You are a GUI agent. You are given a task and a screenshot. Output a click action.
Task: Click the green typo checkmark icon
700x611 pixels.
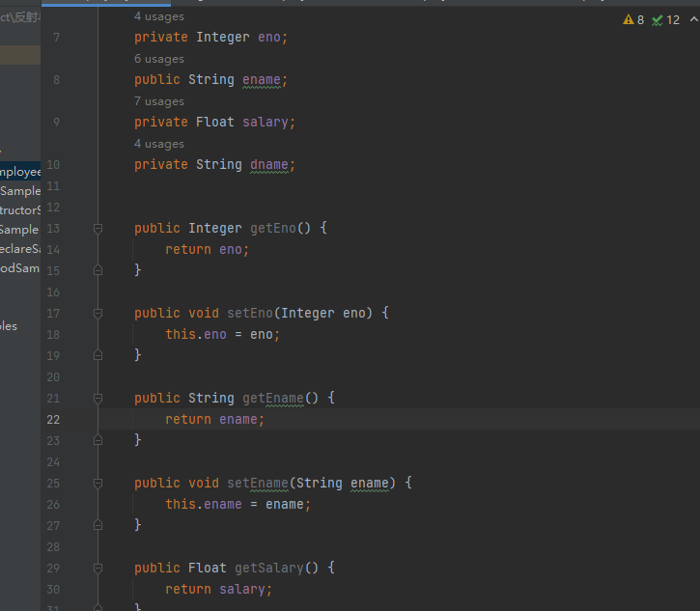click(658, 19)
